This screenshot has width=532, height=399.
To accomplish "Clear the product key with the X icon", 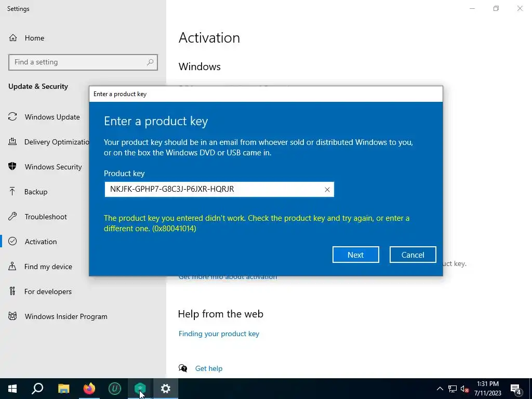I will (327, 190).
